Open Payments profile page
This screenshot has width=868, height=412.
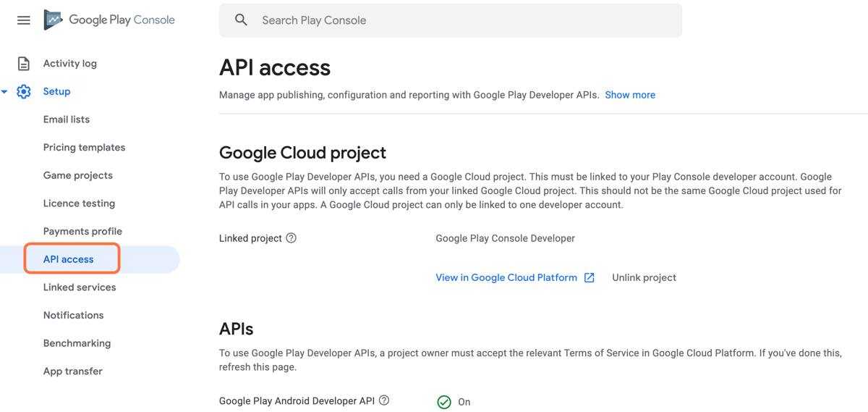82,232
